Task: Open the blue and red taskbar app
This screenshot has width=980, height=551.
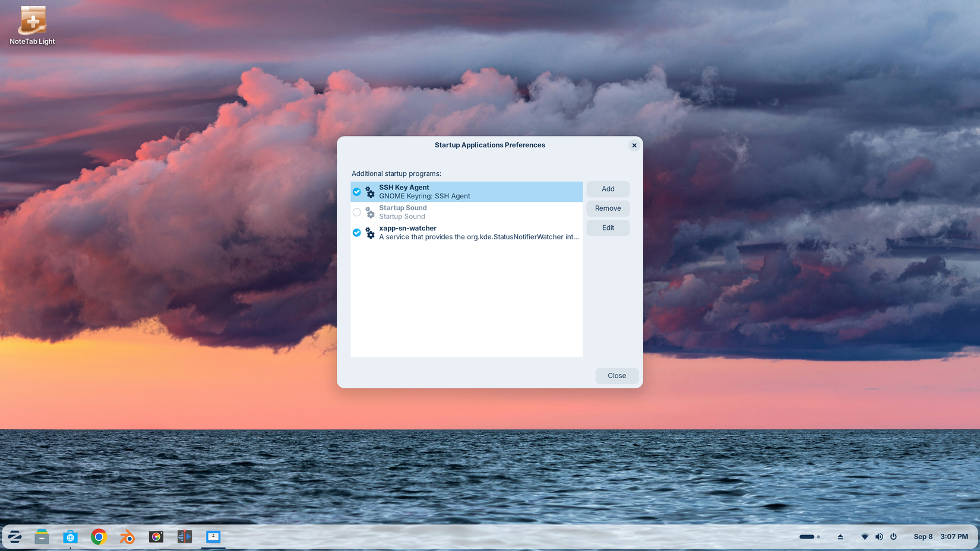Action: (x=185, y=537)
